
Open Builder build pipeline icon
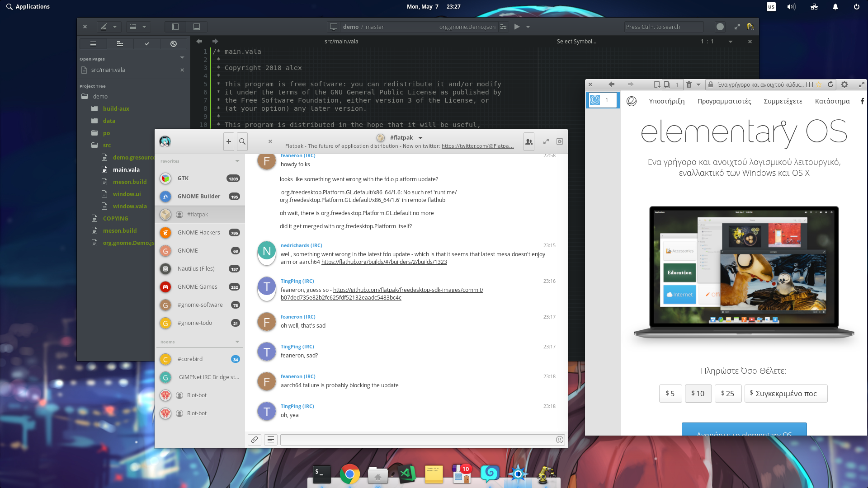click(x=503, y=27)
